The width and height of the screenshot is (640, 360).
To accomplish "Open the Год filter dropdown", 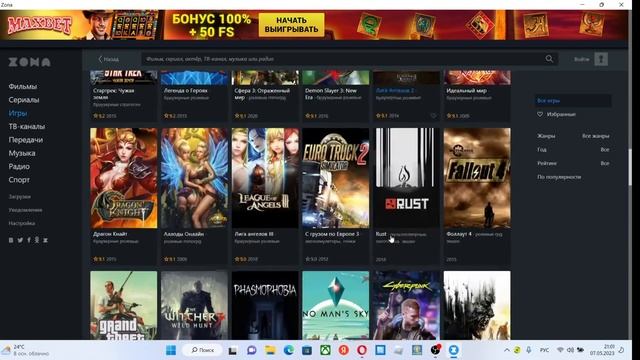I will pos(573,150).
